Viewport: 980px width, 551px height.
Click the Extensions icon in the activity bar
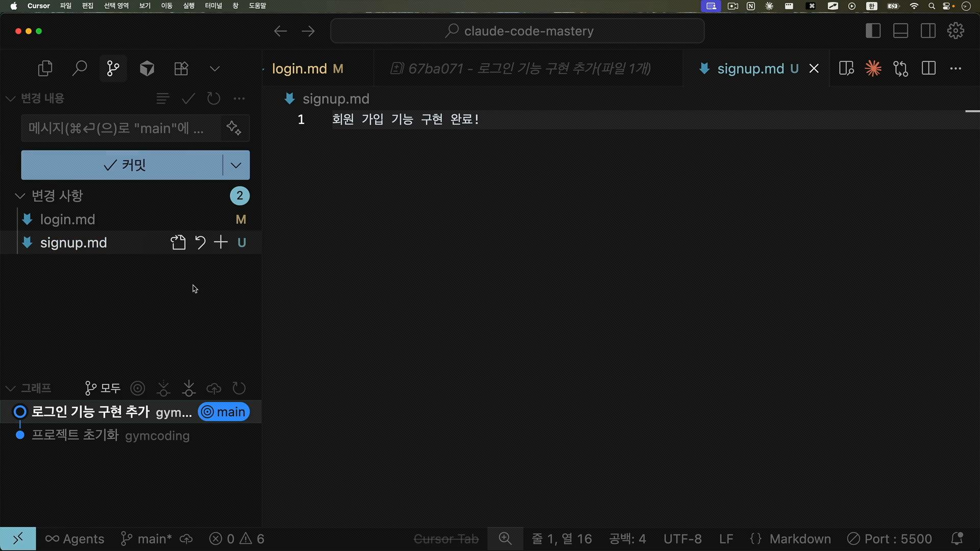coord(181,68)
